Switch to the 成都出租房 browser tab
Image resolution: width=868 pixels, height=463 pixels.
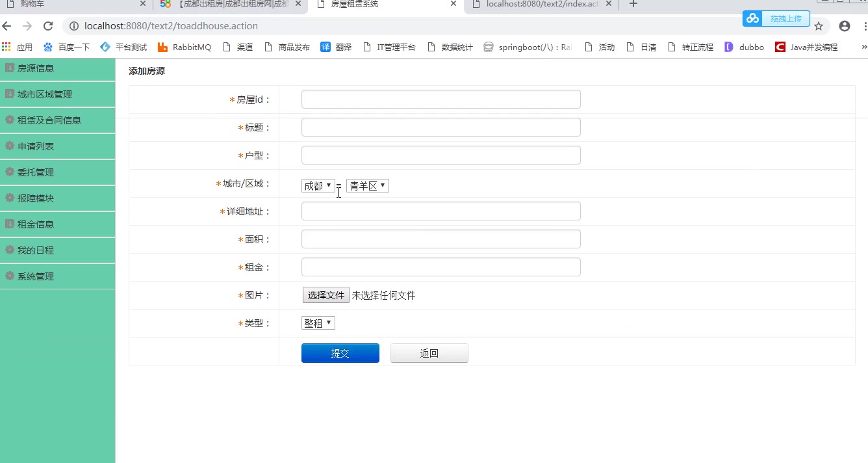[231, 5]
